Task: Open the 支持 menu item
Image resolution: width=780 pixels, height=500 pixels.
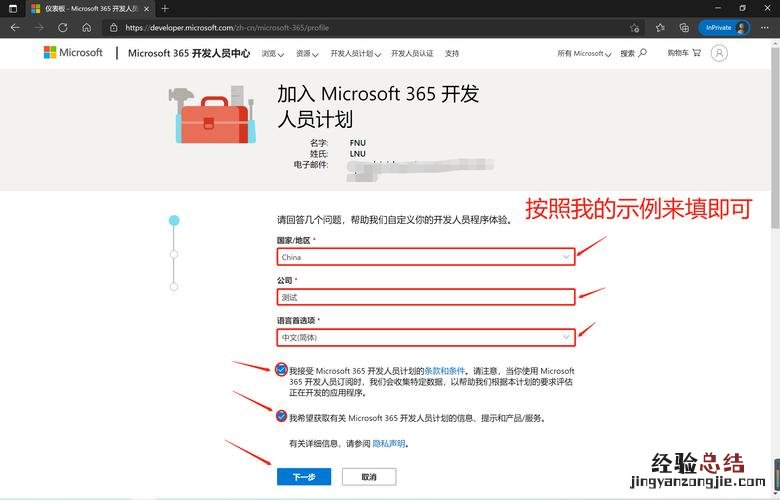Action: pyautogui.click(x=452, y=53)
